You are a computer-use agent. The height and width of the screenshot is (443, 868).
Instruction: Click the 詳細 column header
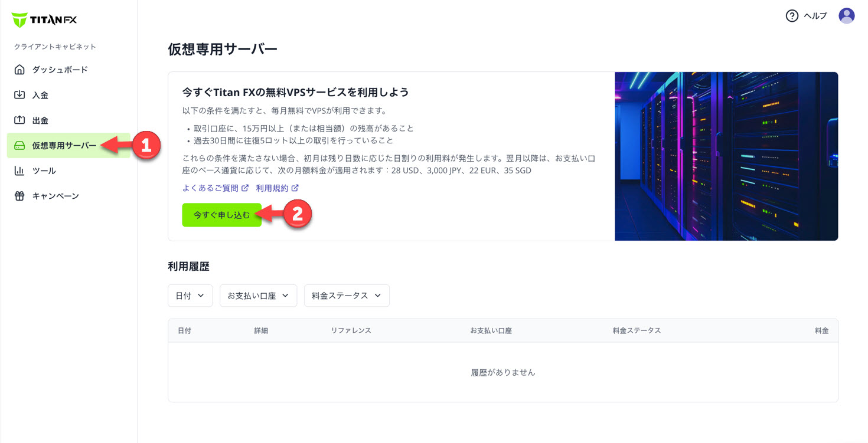[x=261, y=331]
